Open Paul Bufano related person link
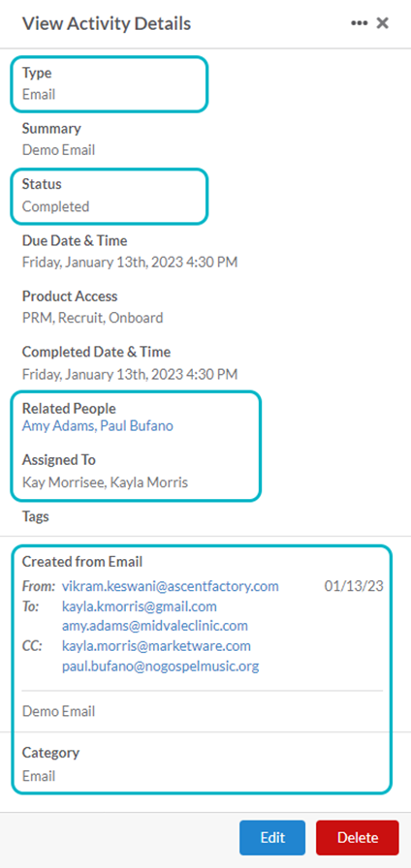 [x=137, y=425]
